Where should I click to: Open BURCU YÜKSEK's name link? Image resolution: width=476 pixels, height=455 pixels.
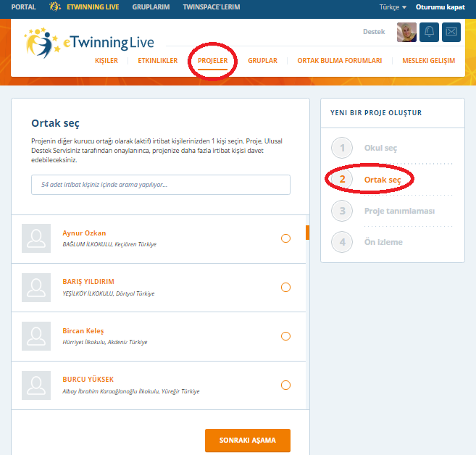point(88,380)
